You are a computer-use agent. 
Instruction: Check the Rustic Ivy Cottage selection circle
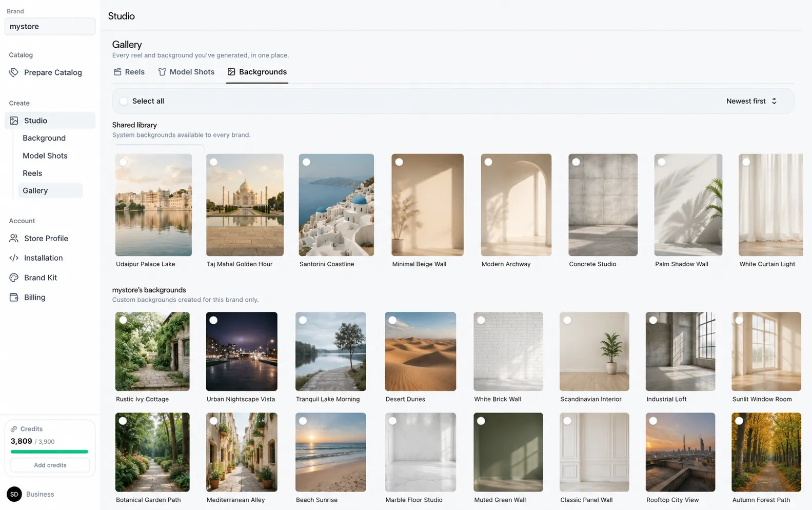point(123,320)
